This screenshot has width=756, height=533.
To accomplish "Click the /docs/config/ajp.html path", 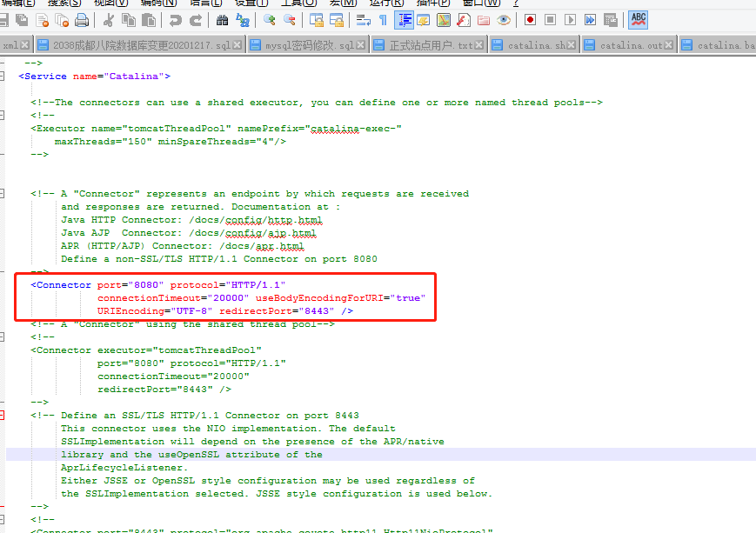I will (252, 233).
